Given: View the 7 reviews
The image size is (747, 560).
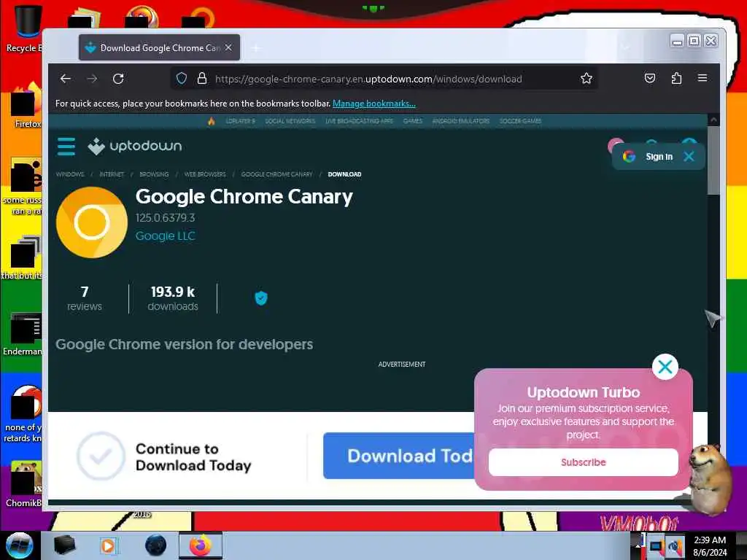Looking at the screenshot, I should click(x=85, y=298).
